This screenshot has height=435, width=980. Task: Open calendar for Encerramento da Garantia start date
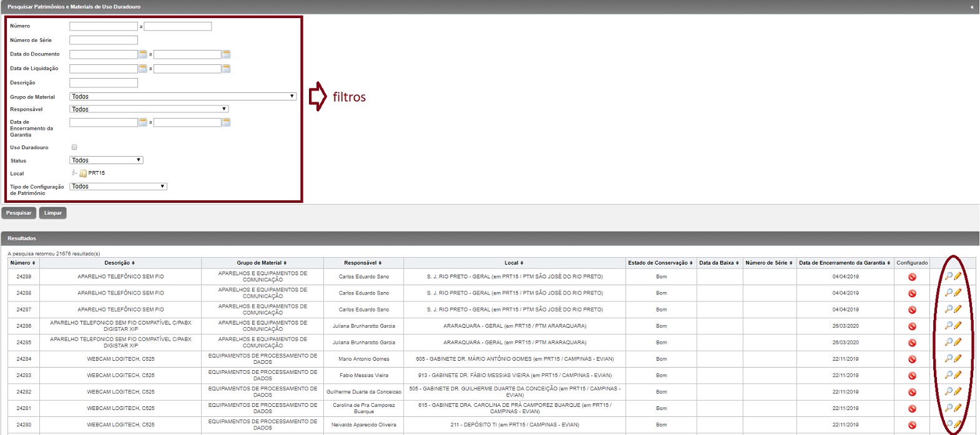pyautogui.click(x=142, y=122)
